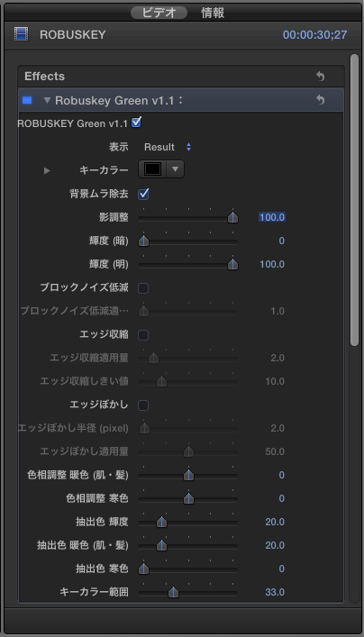Open the 表示 Result popup menu
Image resolution: width=364 pixels, height=637 pixels.
click(168, 147)
